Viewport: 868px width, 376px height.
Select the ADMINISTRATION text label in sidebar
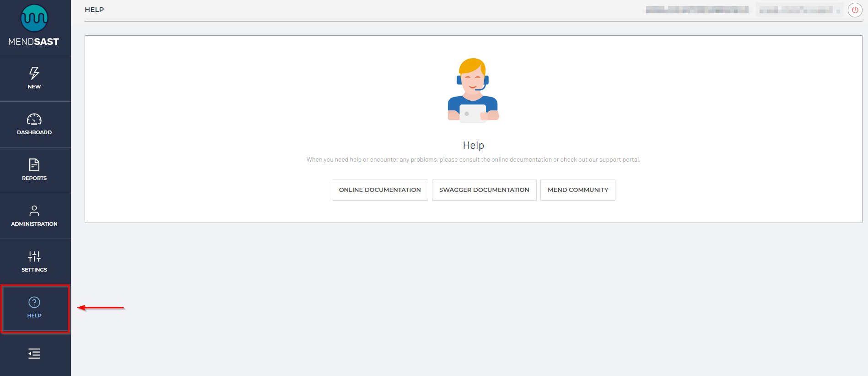click(x=34, y=224)
